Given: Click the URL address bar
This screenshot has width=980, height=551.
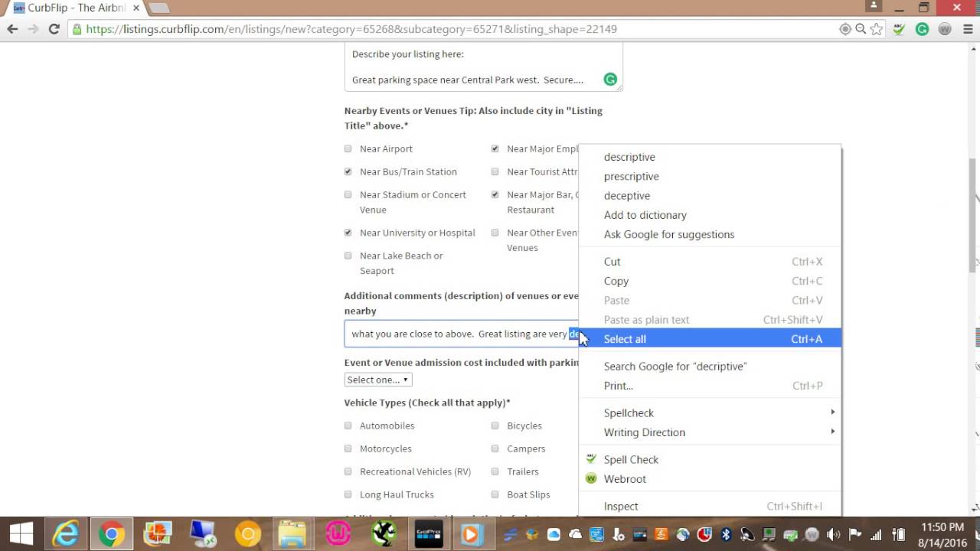Looking at the screenshot, I should [459, 29].
